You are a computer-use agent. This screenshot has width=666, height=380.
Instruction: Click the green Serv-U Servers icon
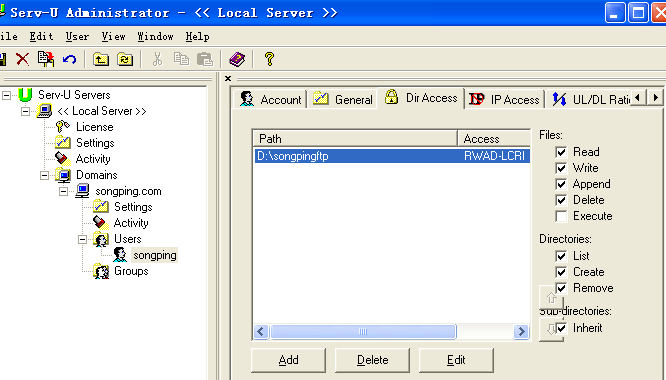(x=25, y=95)
